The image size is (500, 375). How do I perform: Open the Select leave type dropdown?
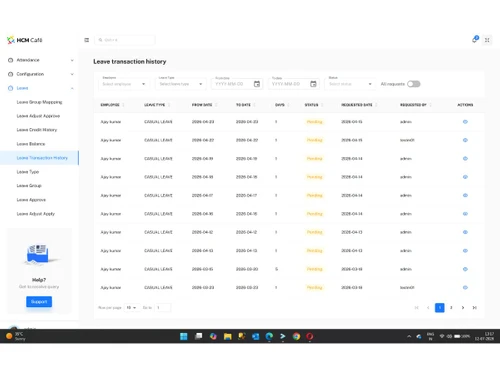coord(181,84)
